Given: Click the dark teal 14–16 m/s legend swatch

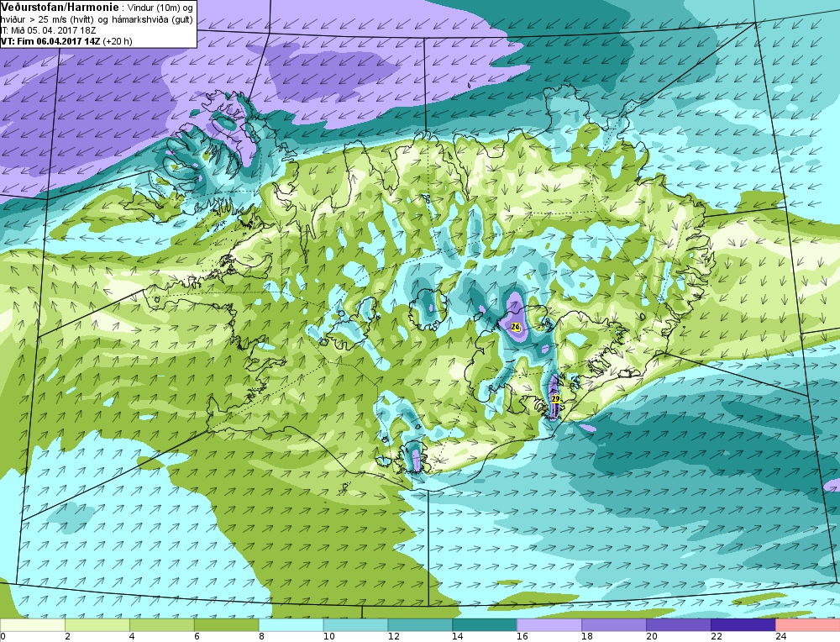Looking at the screenshot, I should pos(485,625).
